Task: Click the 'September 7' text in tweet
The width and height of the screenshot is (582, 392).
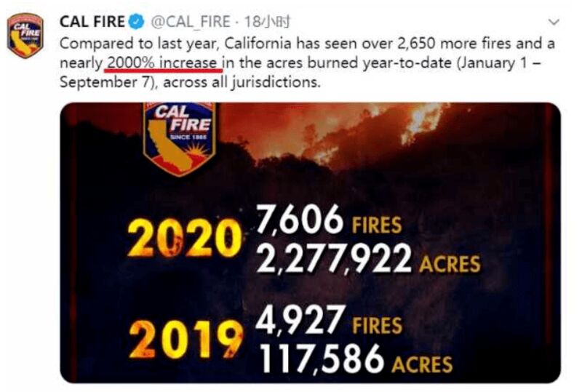Action: pyautogui.click(x=104, y=81)
